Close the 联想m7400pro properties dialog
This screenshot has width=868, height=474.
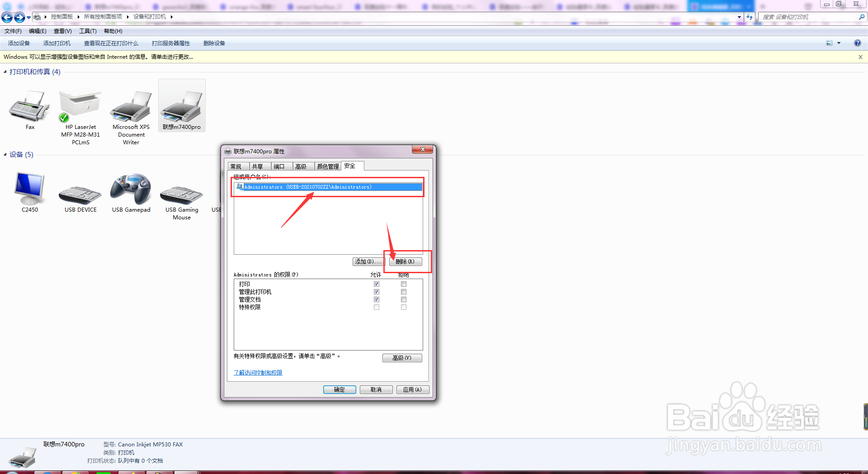(x=423, y=149)
